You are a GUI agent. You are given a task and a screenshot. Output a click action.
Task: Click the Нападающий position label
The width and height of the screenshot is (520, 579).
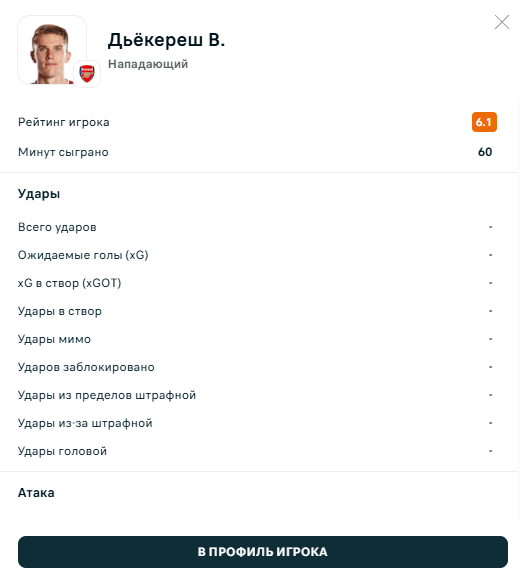[x=148, y=64]
